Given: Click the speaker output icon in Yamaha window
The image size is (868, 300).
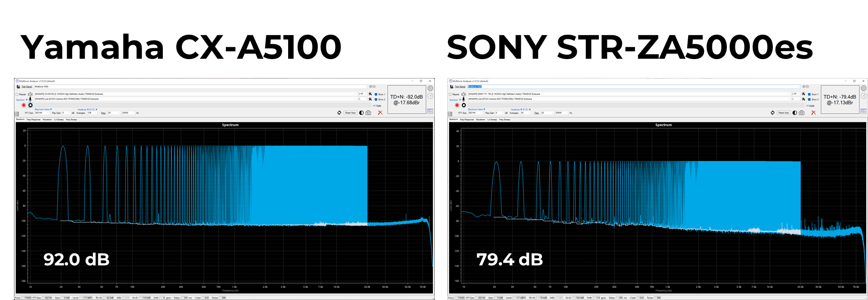Looking at the screenshot, I should click(30, 94).
